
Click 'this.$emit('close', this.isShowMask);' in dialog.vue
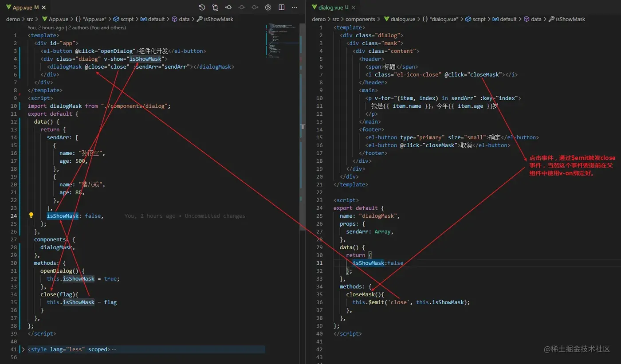(x=411, y=302)
